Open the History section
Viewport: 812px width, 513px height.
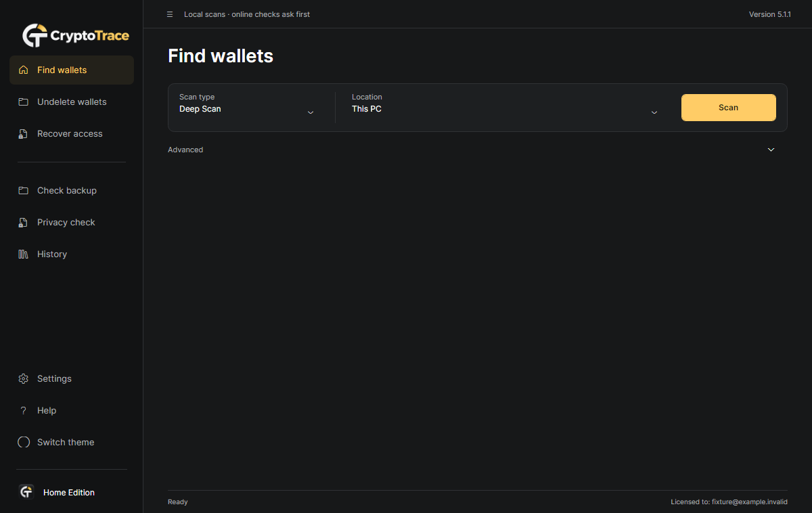click(x=72, y=254)
